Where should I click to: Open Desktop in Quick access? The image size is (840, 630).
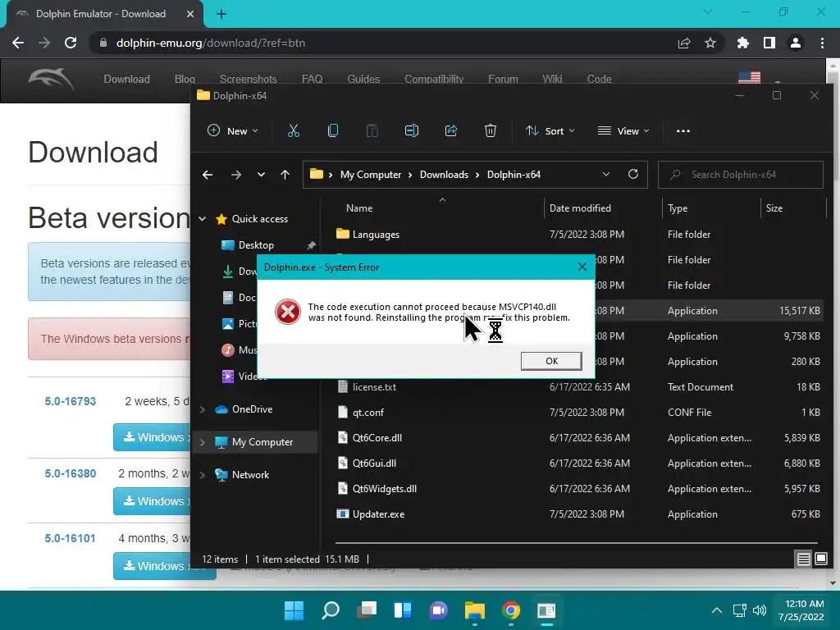click(256, 244)
